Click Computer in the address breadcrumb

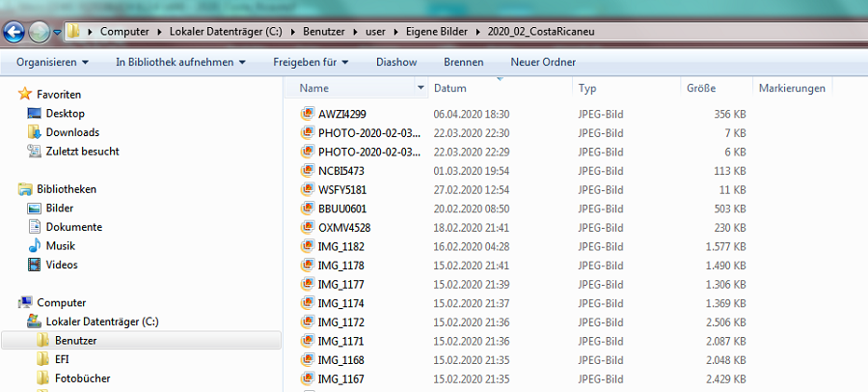click(x=124, y=32)
